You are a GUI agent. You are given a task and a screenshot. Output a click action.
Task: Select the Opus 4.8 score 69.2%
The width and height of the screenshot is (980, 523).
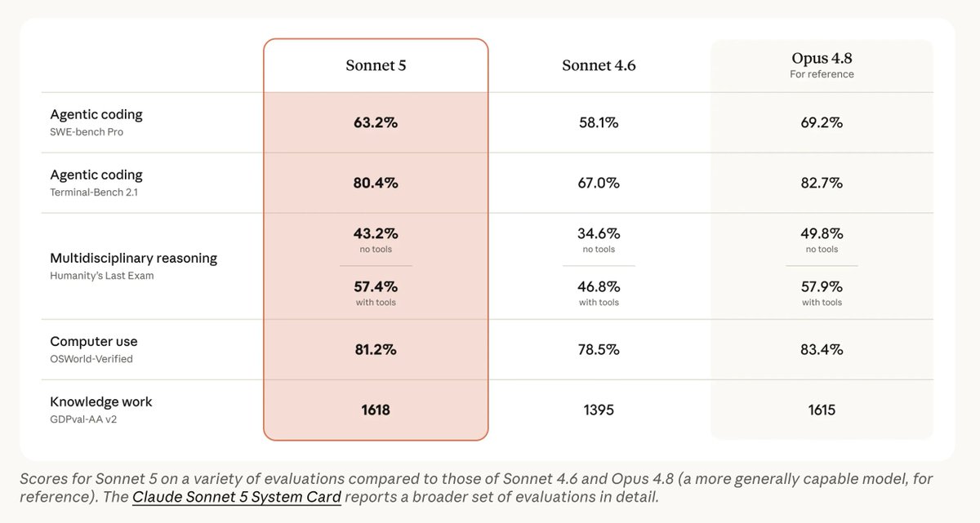click(x=822, y=123)
